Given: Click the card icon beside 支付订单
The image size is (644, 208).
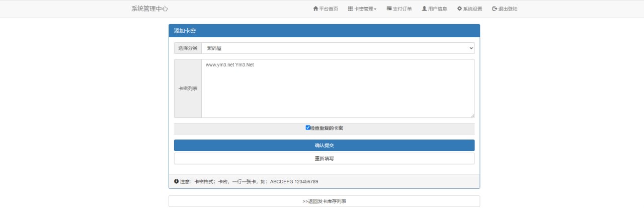Looking at the screenshot, I should pos(389,9).
